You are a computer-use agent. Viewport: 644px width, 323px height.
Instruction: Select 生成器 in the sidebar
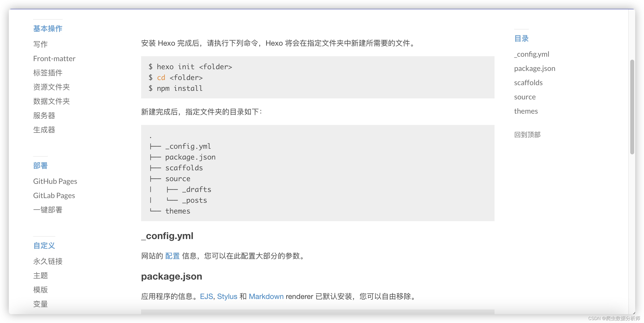(44, 130)
